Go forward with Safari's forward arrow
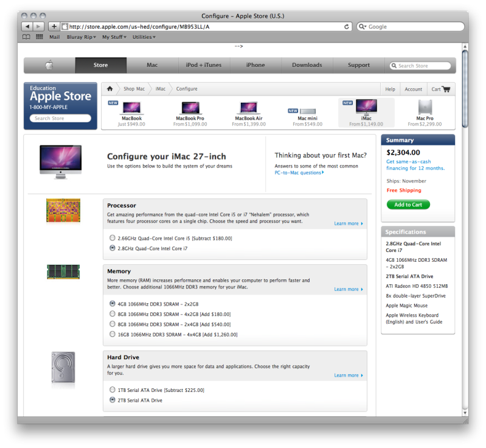 (x=38, y=27)
